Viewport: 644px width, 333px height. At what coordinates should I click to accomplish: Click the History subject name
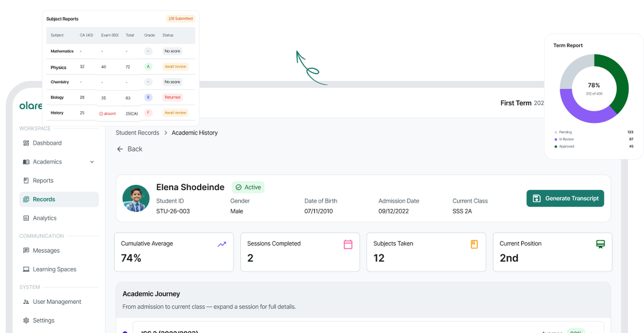tap(57, 113)
